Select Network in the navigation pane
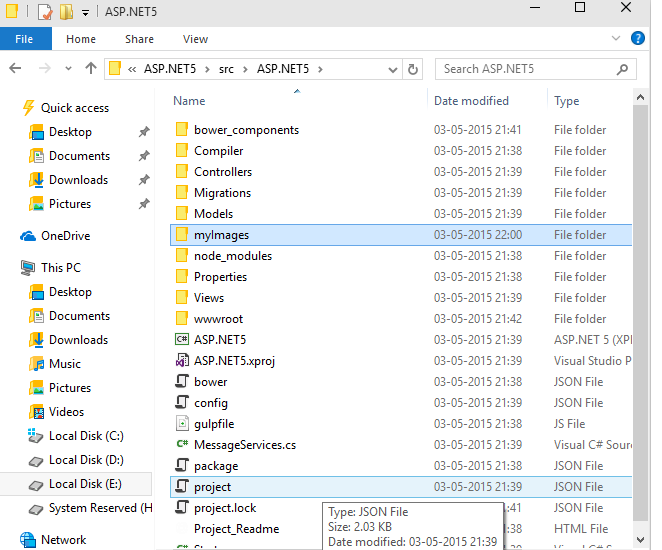The image size is (662, 550). (x=63, y=540)
